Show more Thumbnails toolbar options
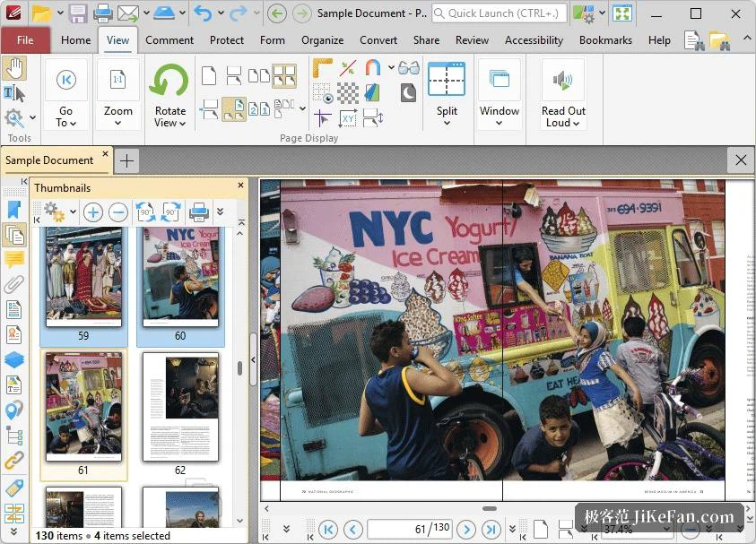The width and height of the screenshot is (756, 544). click(x=220, y=212)
